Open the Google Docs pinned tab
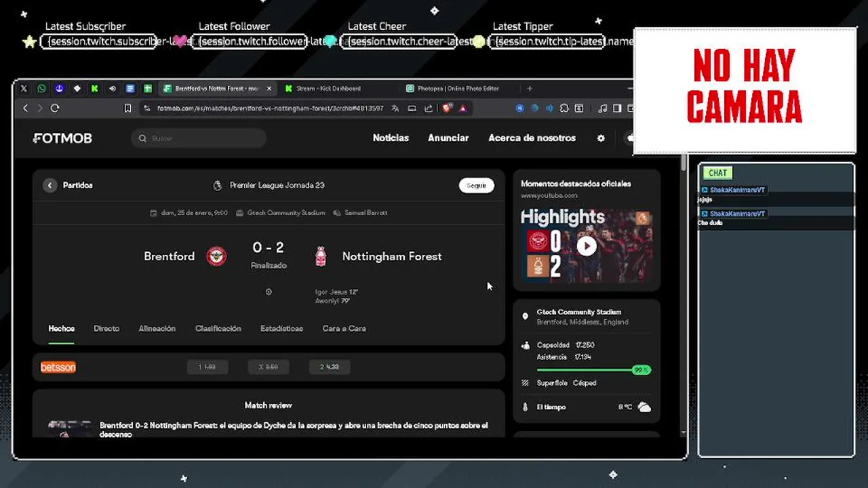The width and height of the screenshot is (868, 488). click(130, 88)
